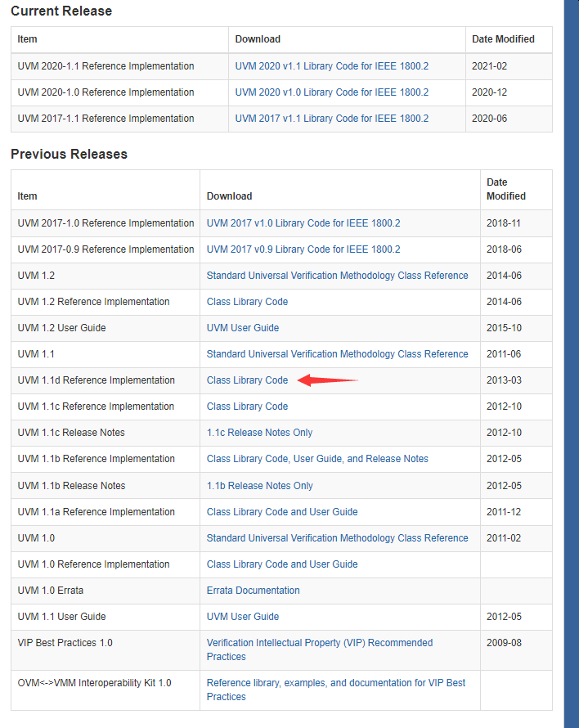Open UVM 1.1 User Guide download link
Image resolution: width=579 pixels, height=728 pixels.
pos(242,617)
